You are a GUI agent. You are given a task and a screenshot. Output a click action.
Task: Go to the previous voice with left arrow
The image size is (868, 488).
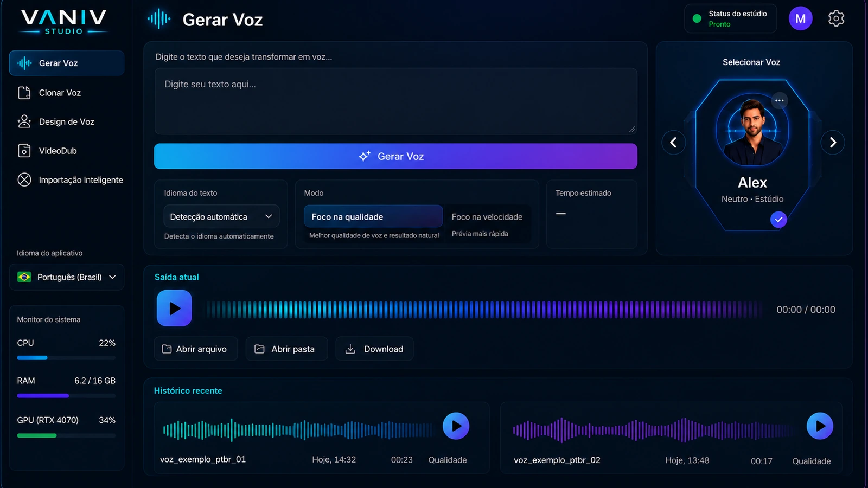pyautogui.click(x=674, y=143)
